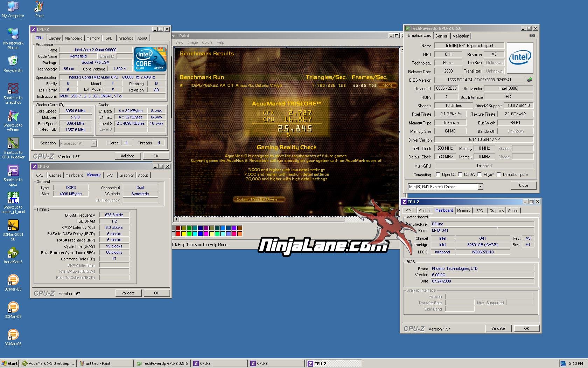Switch to TechPowerUp GPU-Z taskbar button
Image resolution: width=588 pixels, height=368 pixels.
(163, 363)
